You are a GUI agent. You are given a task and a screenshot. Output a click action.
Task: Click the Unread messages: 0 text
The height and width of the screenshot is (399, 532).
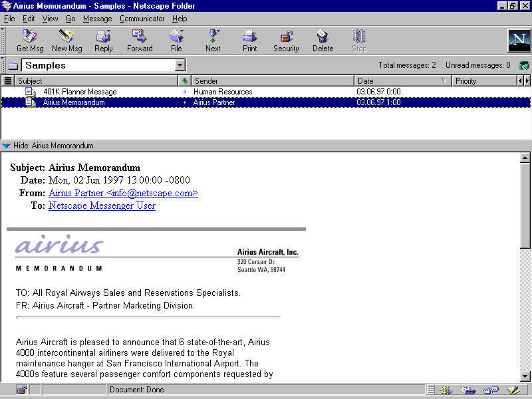click(477, 65)
